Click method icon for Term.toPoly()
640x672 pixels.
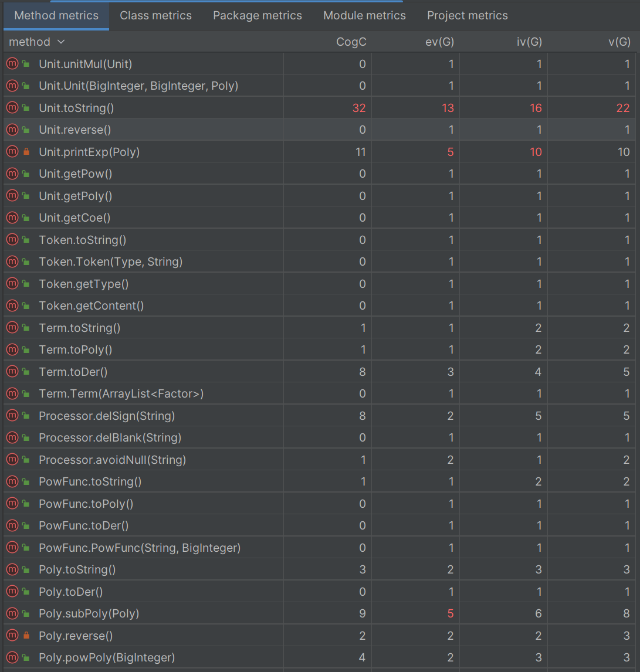point(12,349)
